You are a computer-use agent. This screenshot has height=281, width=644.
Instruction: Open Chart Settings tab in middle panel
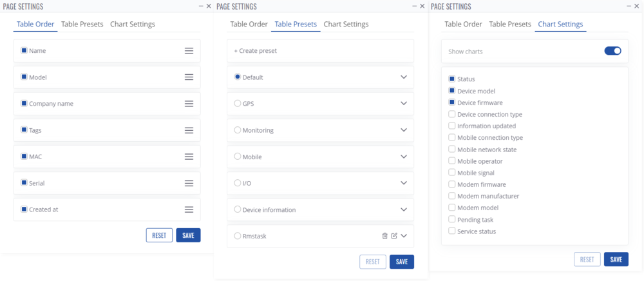tap(346, 24)
